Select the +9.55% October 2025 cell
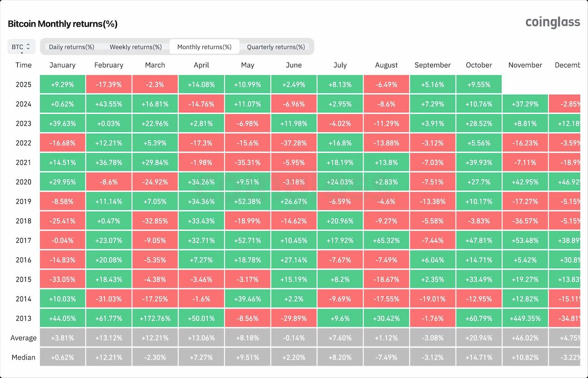588x378 pixels. 479,84
